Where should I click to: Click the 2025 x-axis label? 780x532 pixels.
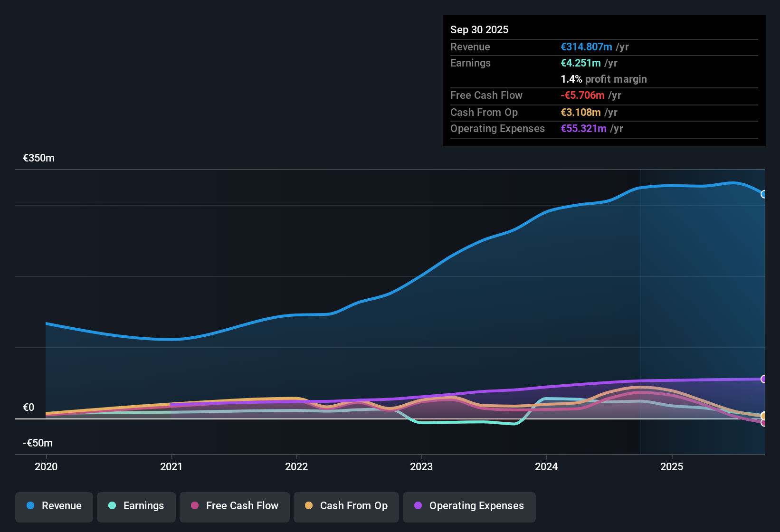(x=672, y=467)
